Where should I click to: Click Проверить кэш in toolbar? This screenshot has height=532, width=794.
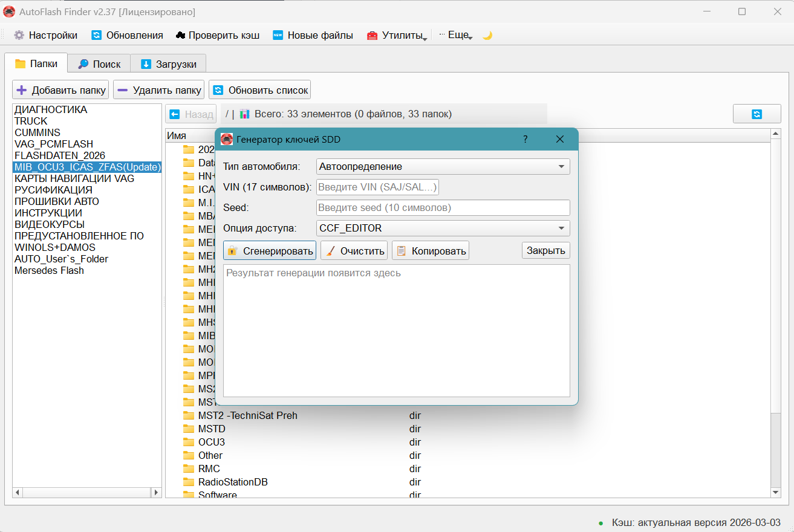pyautogui.click(x=217, y=35)
